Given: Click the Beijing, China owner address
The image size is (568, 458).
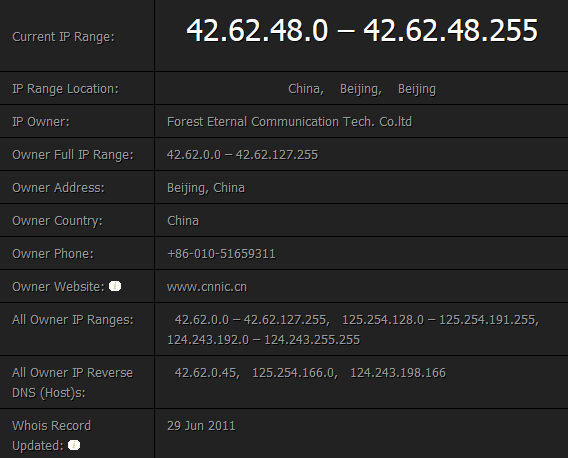Looking at the screenshot, I should (205, 188).
